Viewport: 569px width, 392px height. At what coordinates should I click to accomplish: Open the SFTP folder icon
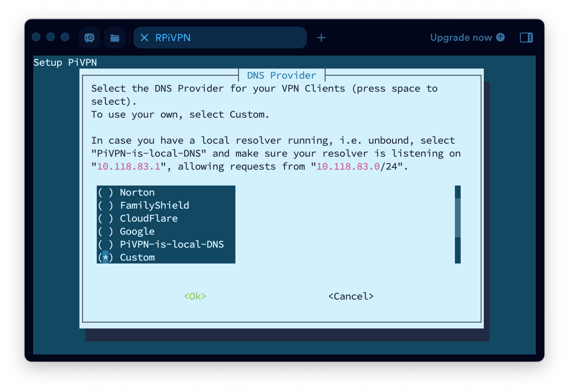(x=115, y=38)
